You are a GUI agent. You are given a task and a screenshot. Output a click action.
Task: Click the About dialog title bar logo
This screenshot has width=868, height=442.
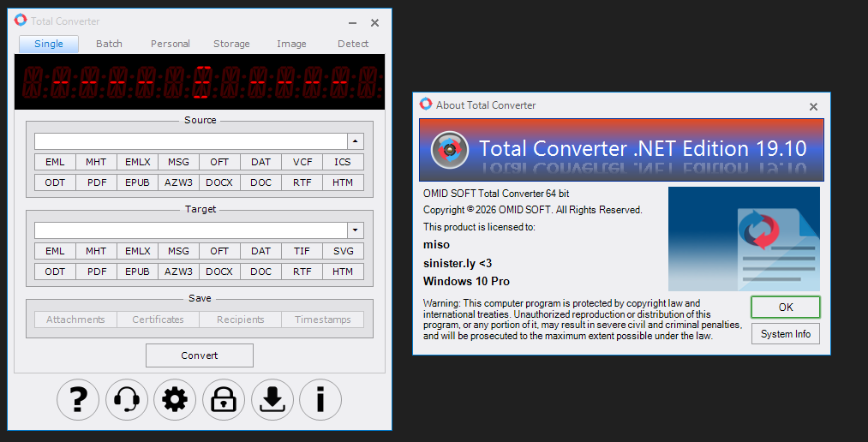click(426, 104)
